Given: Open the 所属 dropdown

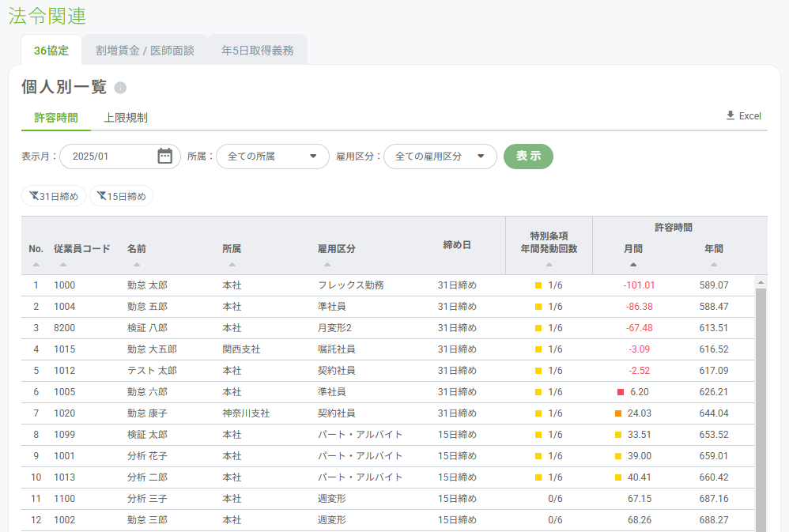Looking at the screenshot, I should [273, 157].
